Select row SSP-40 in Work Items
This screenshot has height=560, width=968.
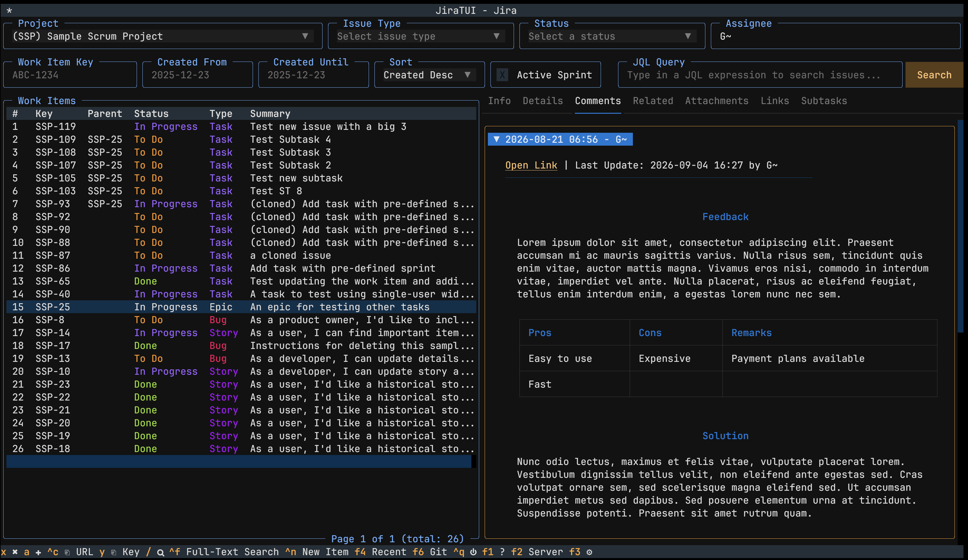coord(241,294)
